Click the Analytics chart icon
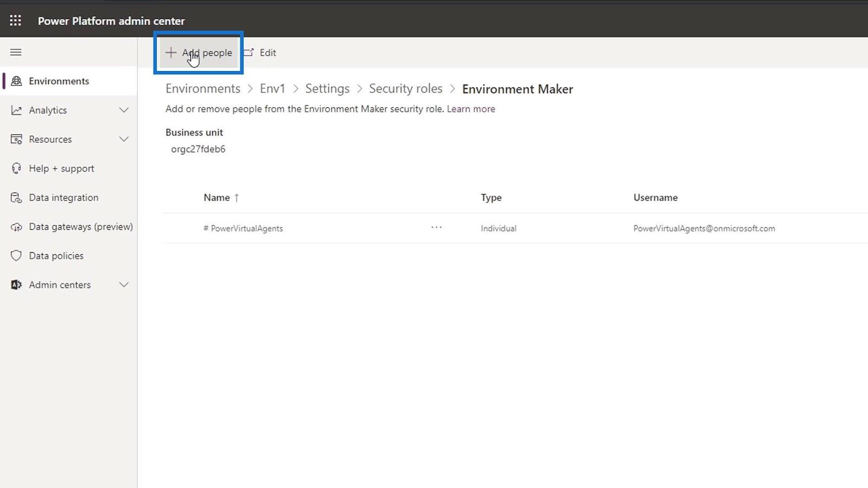This screenshot has width=868, height=488. click(16, 110)
